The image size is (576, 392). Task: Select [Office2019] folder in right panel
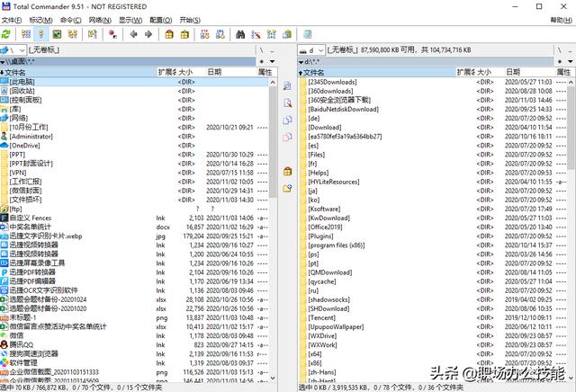[432, 227]
